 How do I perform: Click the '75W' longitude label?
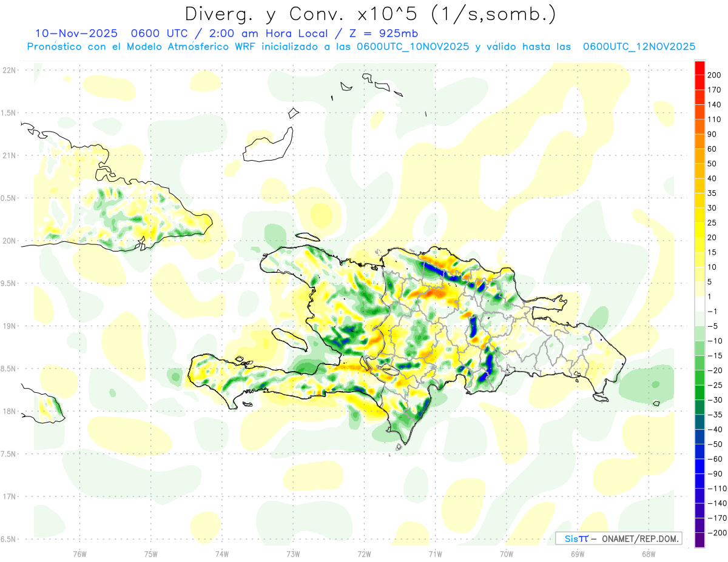151,554
